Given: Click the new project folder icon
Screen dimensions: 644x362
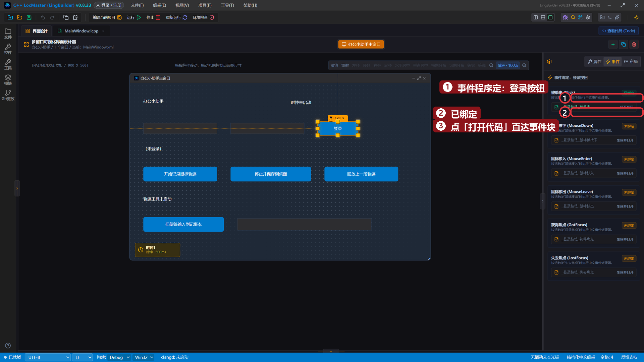Looking at the screenshot, I should tap(10, 17).
